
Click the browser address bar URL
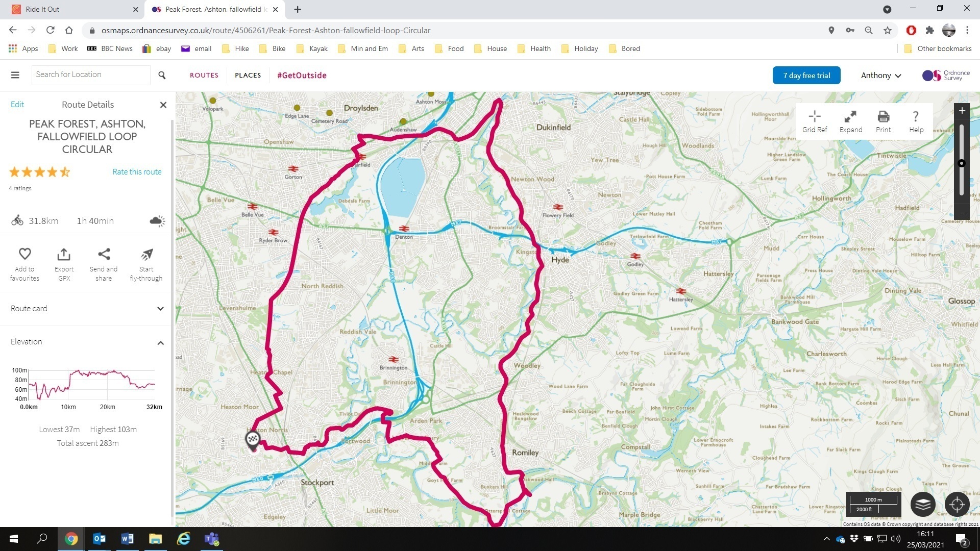tap(265, 30)
